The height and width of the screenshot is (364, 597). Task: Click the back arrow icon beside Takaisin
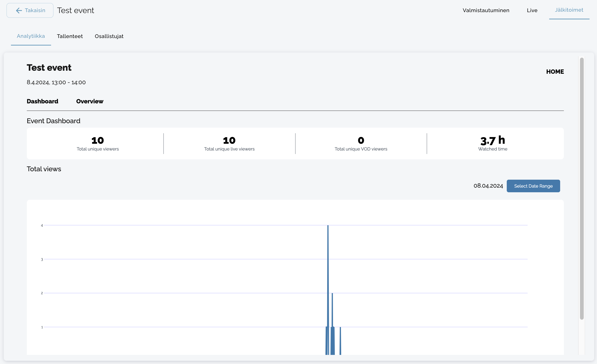19,10
